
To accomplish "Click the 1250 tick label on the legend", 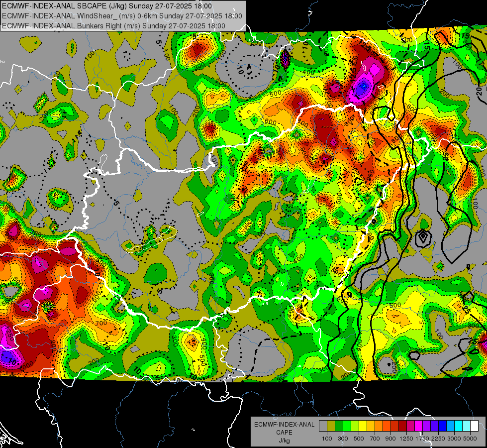I will coord(406,439).
